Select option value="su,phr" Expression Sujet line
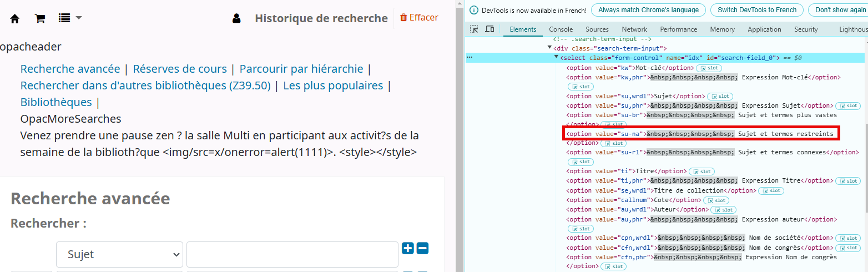 pos(699,105)
